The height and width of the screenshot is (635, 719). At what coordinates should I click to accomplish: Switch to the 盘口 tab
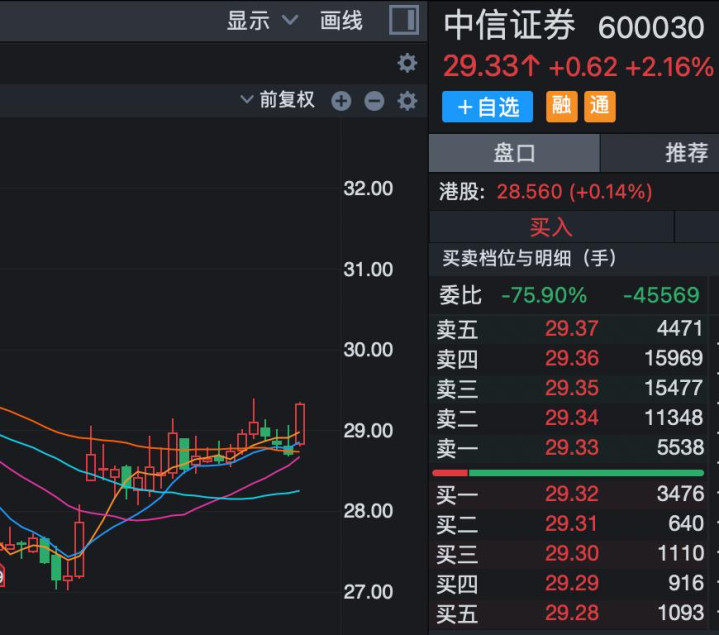514,153
